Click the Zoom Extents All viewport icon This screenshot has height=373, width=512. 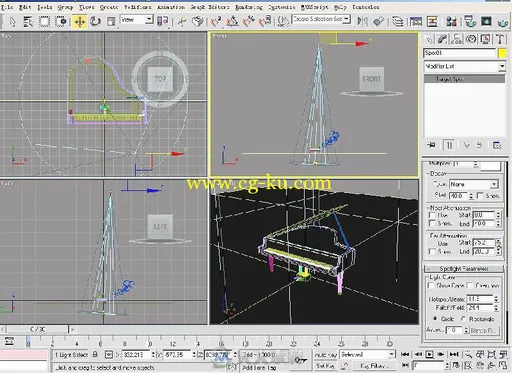click(x=503, y=354)
